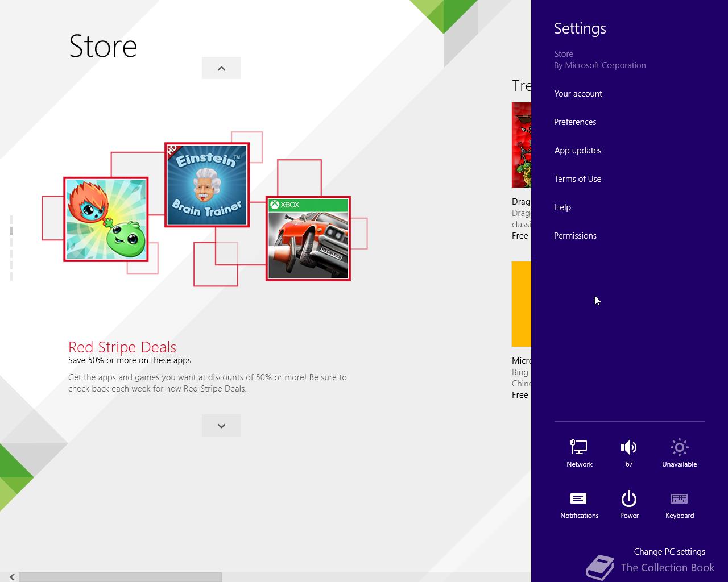Screen dimensions: 728x582
Task: Click the Red Stripe Deals heading
Action: tap(122, 347)
